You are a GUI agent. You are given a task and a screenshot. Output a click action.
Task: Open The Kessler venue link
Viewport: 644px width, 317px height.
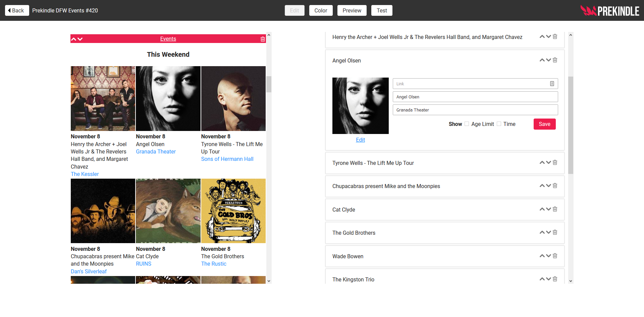(85, 174)
